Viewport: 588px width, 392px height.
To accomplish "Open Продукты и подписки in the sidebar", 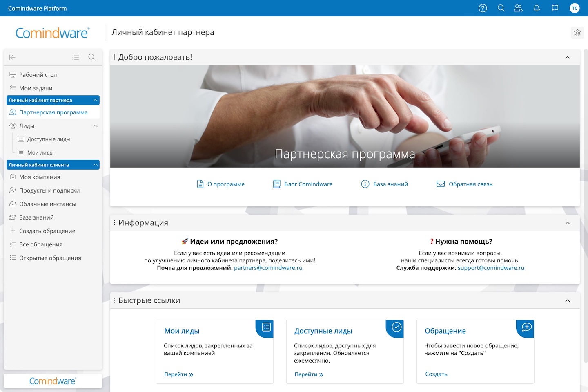I will coord(53,190).
